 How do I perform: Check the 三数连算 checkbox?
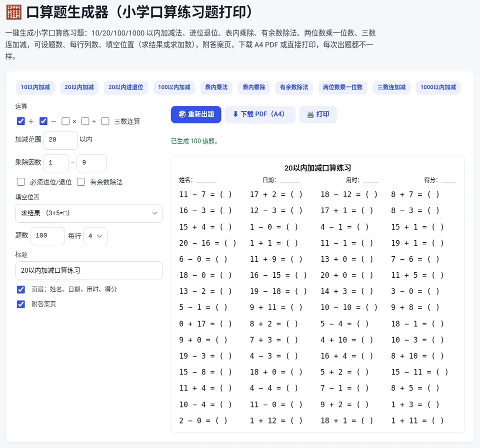(105, 121)
